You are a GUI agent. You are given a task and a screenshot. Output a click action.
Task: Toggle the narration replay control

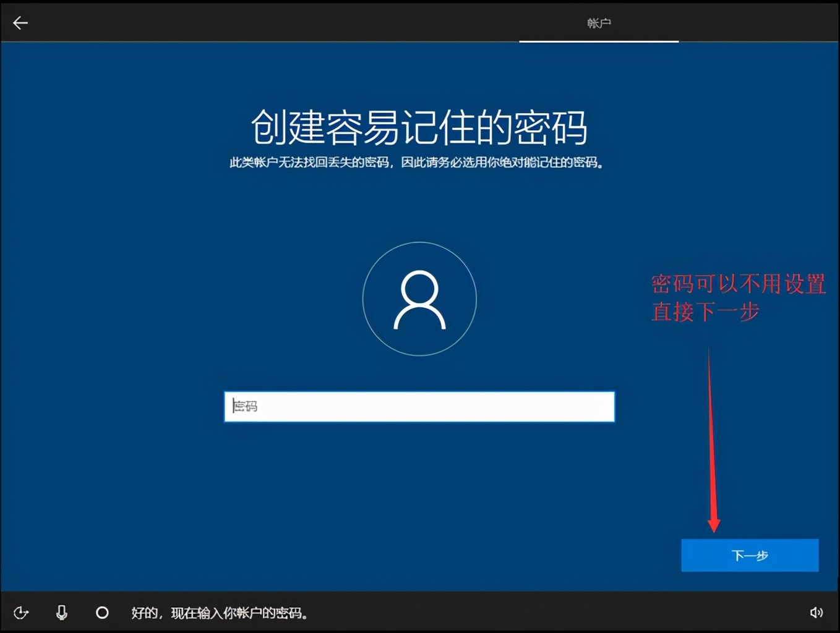(21, 613)
